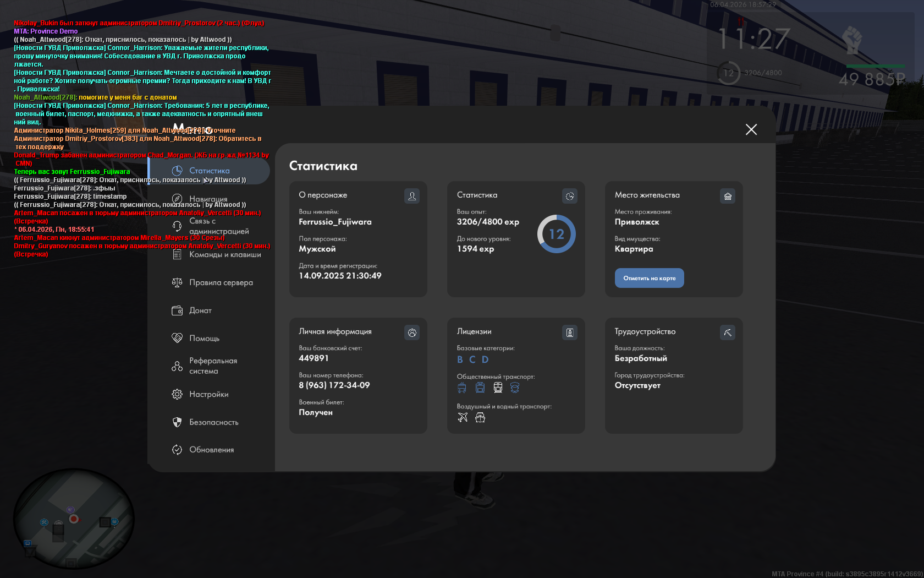This screenshot has width=924, height=578.
Task: Click the license document icon in Лицензии card
Action: pos(570,332)
